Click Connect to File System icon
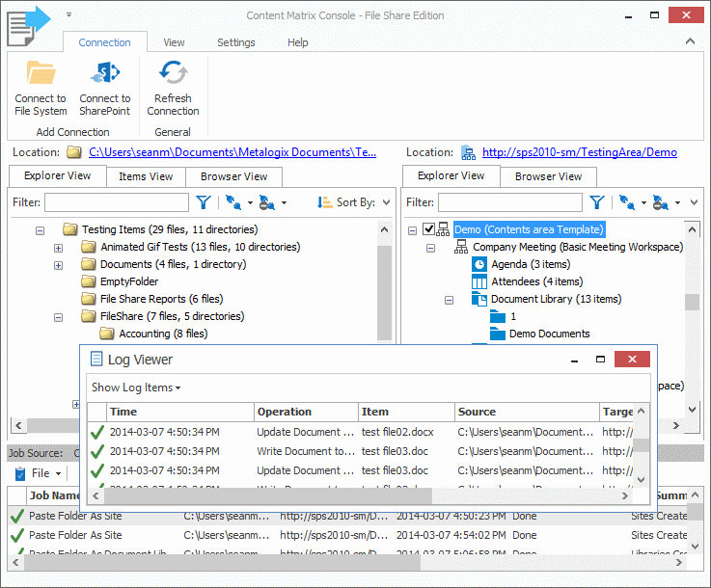This screenshot has width=711, height=588. [41, 72]
